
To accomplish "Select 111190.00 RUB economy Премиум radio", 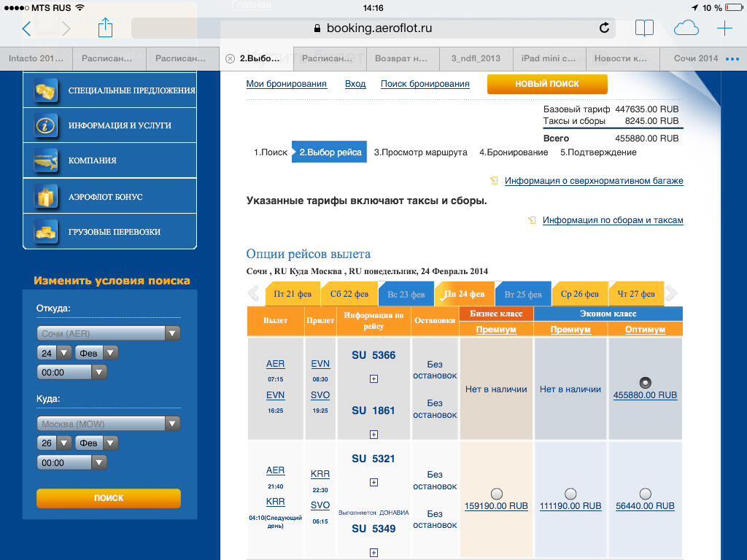I will tap(570, 494).
